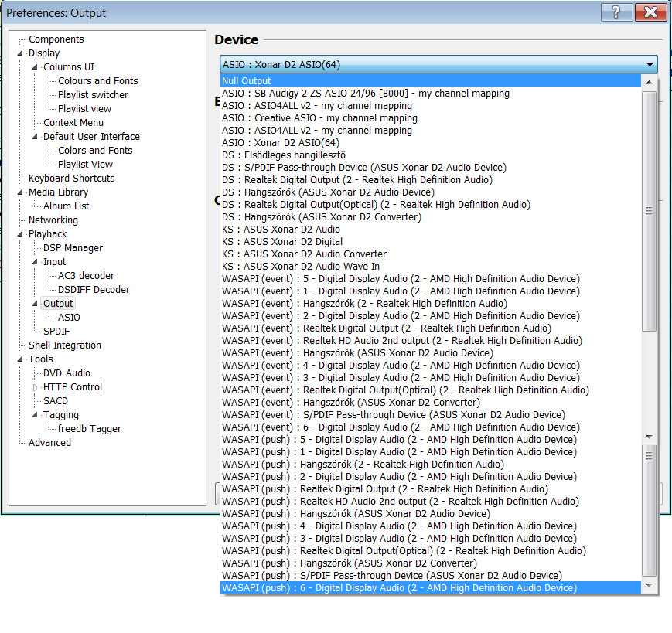Open Colours and Fonts under Columns UI
This screenshot has width=672, height=633.
click(x=98, y=81)
